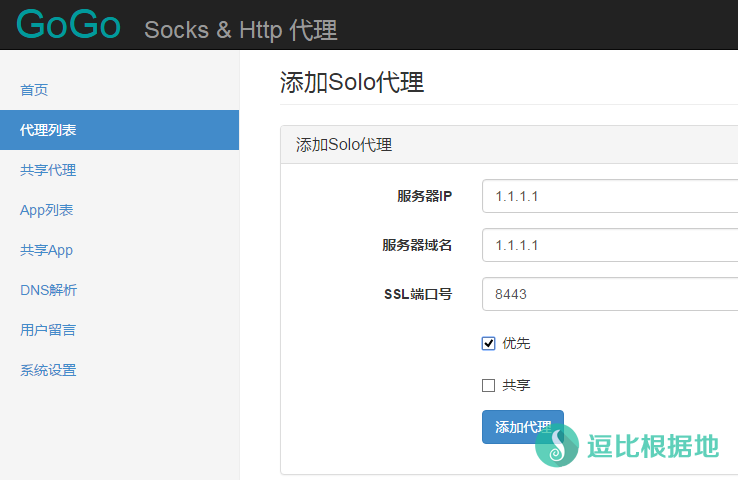Click the teal spiral watermark icon
This screenshot has width=738, height=480.
tap(557, 445)
